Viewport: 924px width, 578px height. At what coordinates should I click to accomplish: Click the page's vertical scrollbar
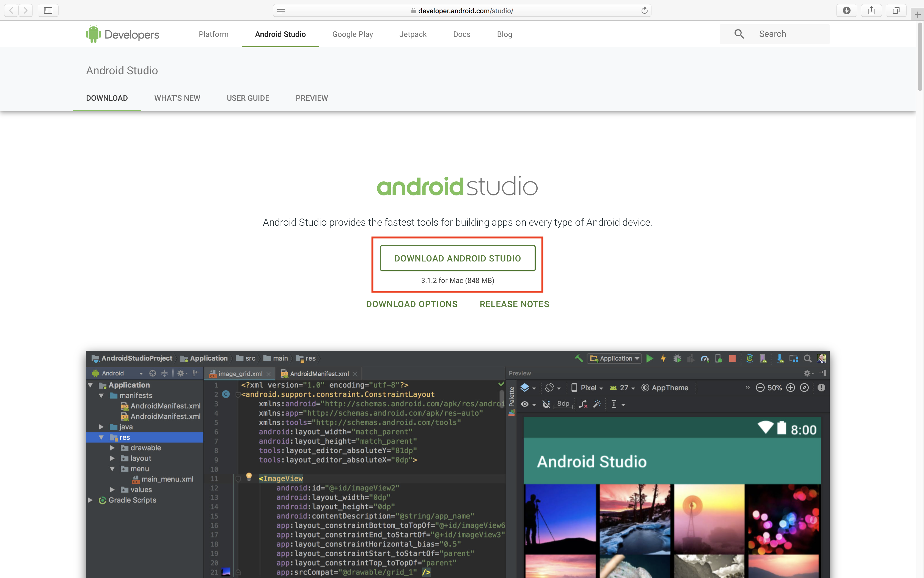[920, 57]
